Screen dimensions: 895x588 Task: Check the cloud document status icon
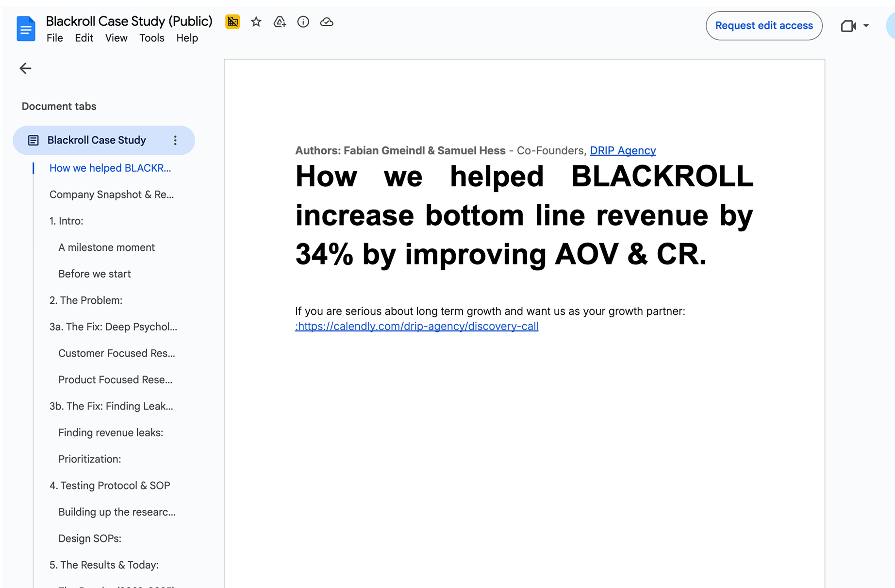click(x=327, y=22)
